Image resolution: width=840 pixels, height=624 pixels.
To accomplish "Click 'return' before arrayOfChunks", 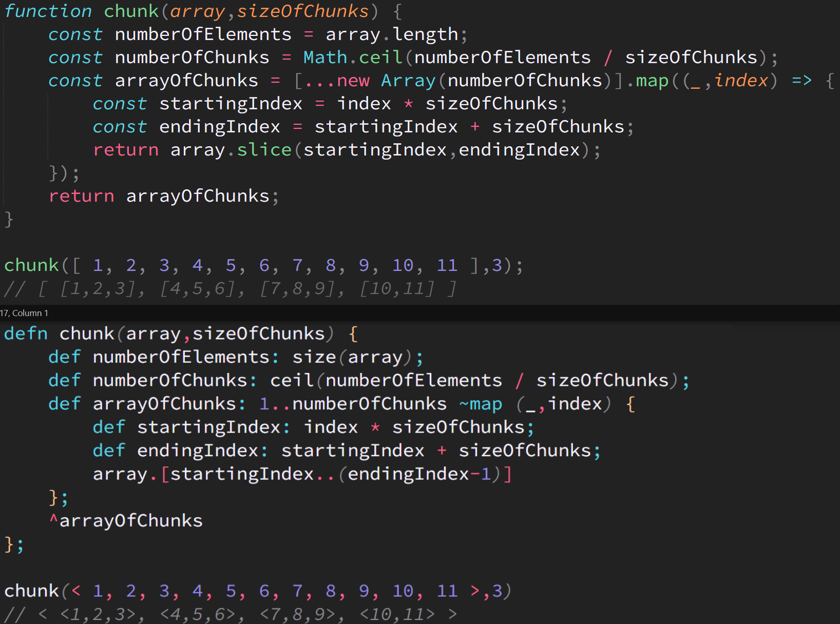I will point(82,196).
